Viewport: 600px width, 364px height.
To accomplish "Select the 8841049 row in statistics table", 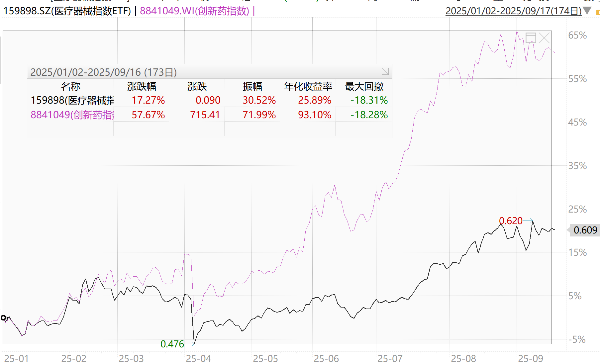I will tap(72, 115).
